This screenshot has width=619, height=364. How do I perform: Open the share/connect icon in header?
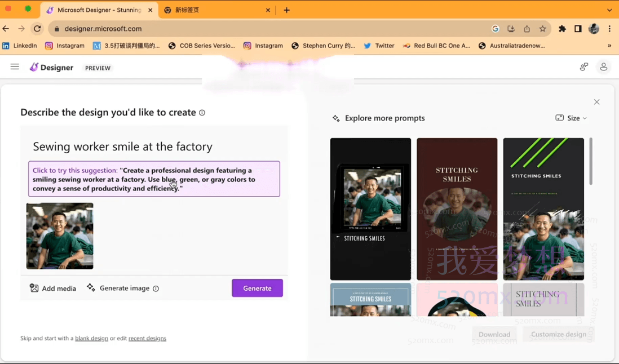click(x=584, y=67)
